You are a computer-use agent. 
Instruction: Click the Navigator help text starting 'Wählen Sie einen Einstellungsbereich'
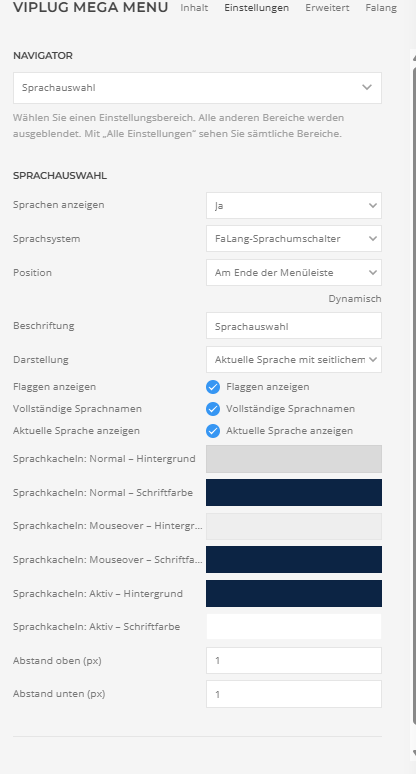click(179, 126)
